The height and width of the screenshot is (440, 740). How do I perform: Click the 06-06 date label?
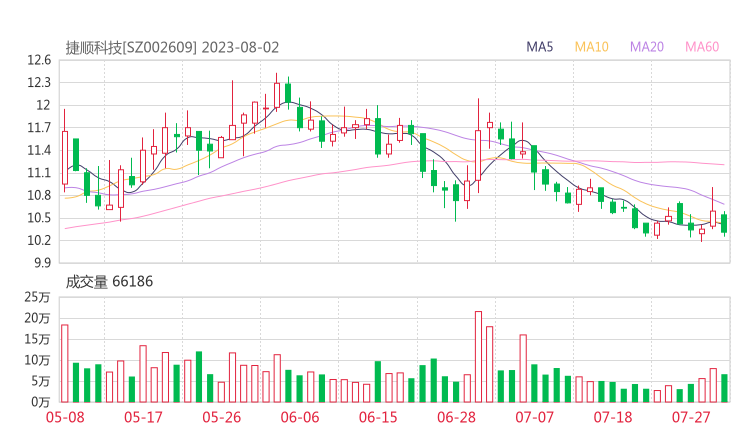[300, 417]
